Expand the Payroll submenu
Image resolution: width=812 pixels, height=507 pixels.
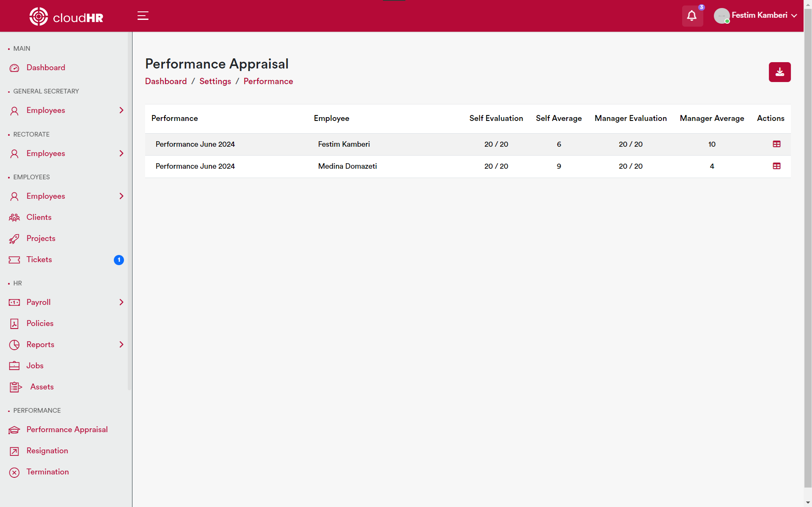pyautogui.click(x=121, y=302)
